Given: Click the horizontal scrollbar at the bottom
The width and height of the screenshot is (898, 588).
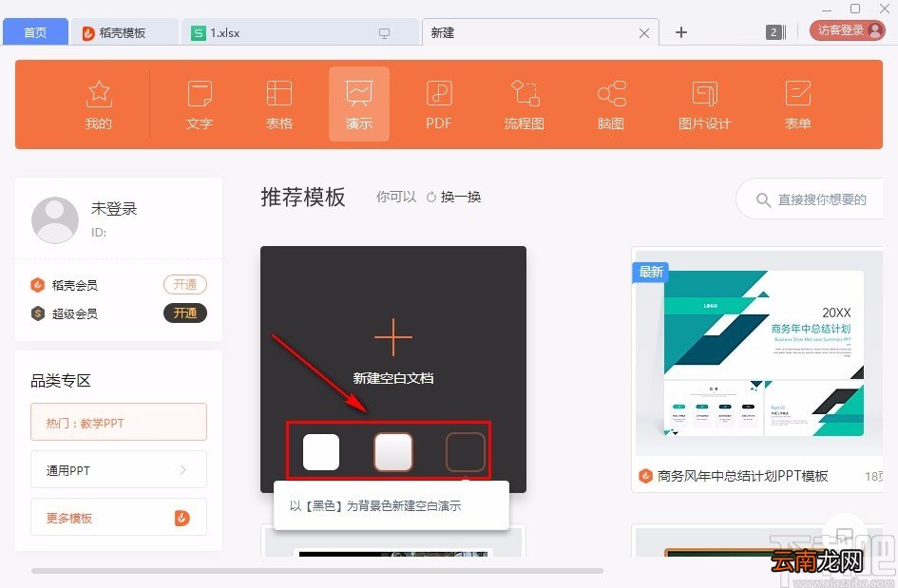Looking at the screenshot, I should click(x=317, y=571).
